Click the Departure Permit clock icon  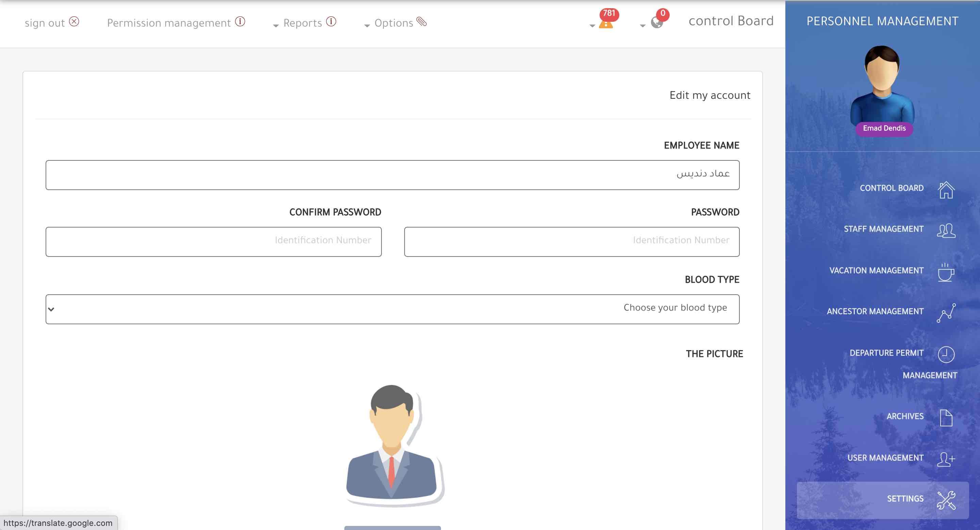point(946,355)
